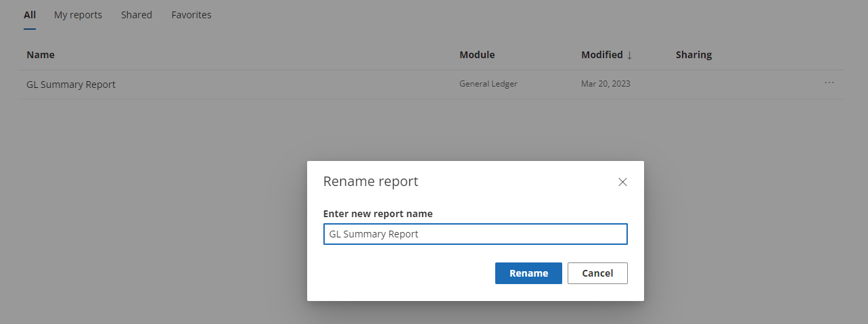Select the Shared tab
The width and height of the screenshot is (868, 324).
(137, 15)
